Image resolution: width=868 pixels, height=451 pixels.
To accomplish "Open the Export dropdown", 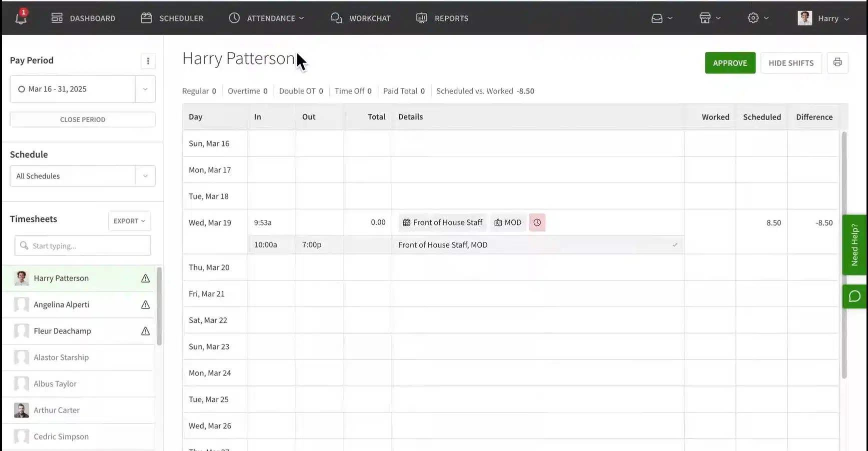I will pos(129,221).
